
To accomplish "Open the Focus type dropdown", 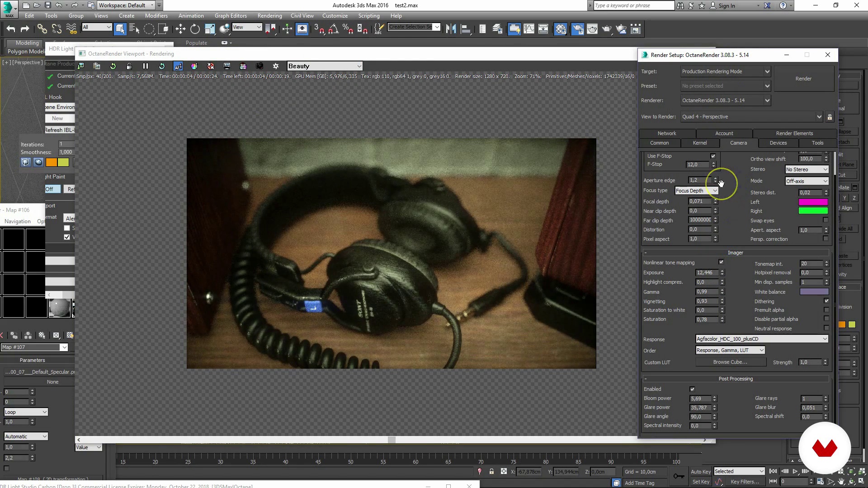I will click(697, 191).
